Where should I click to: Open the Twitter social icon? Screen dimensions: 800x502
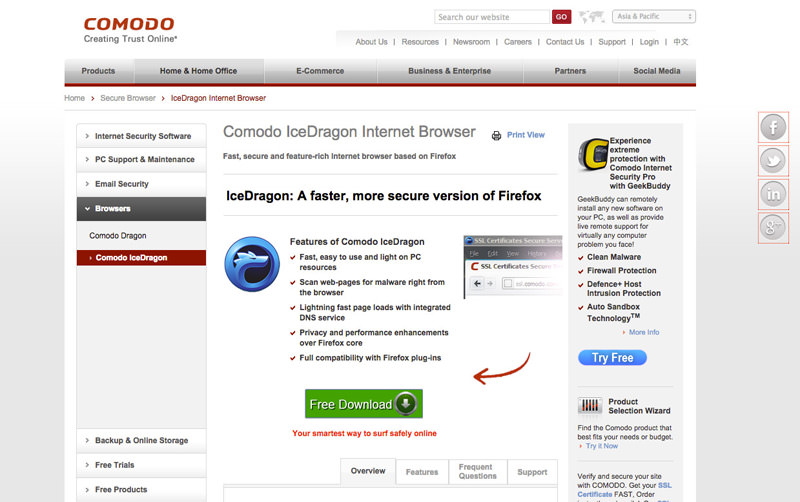point(773,161)
